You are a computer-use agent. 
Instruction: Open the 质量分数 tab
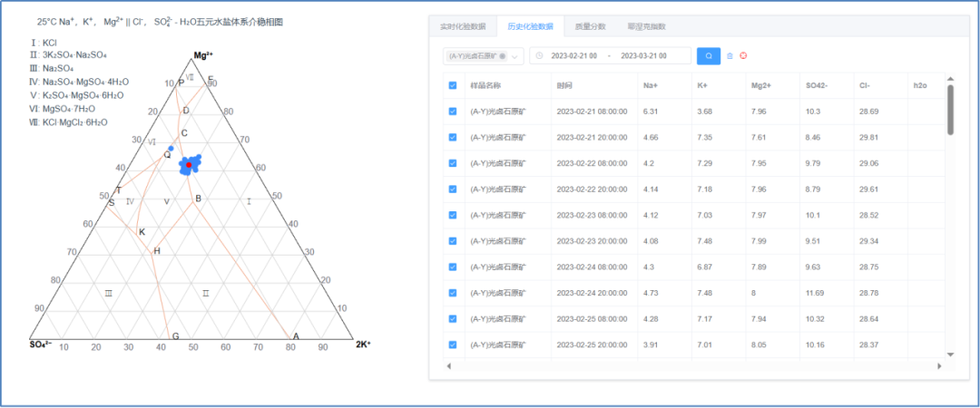590,27
